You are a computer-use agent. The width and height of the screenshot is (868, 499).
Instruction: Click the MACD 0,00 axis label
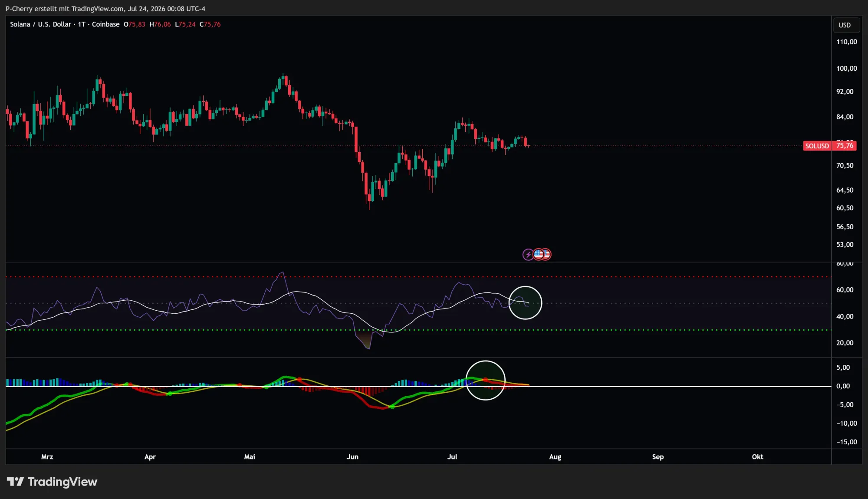[x=843, y=386]
